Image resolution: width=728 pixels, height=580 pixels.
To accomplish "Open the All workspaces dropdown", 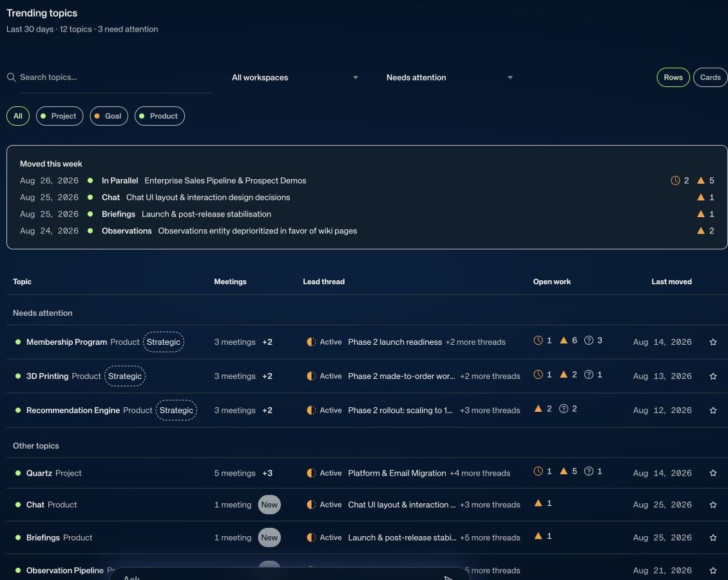I will [295, 77].
